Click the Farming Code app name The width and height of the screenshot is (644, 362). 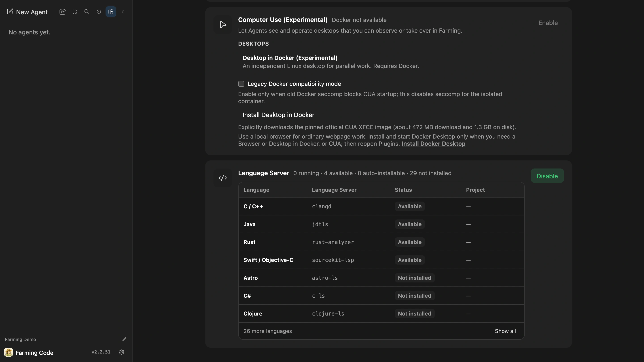tap(34, 353)
